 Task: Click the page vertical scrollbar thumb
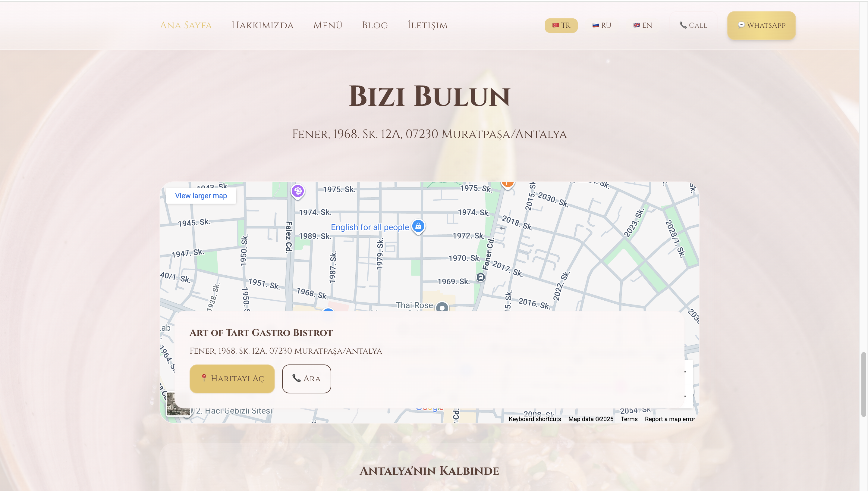click(863, 384)
